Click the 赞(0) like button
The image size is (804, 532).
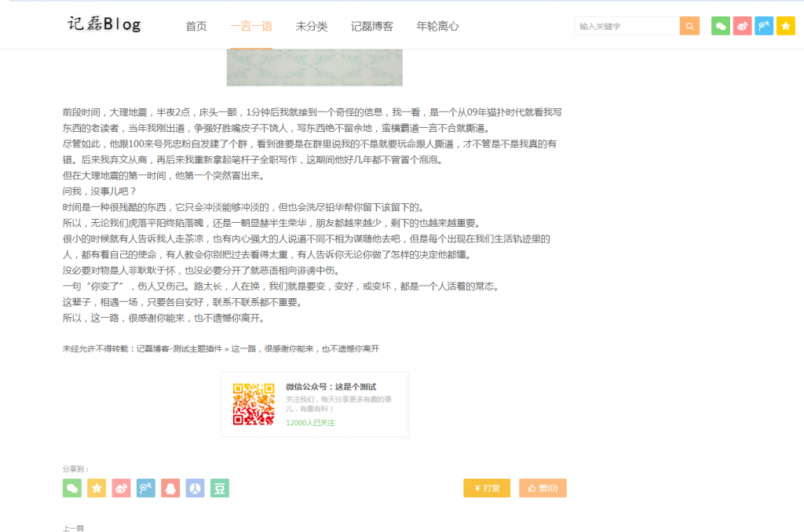pyautogui.click(x=543, y=487)
